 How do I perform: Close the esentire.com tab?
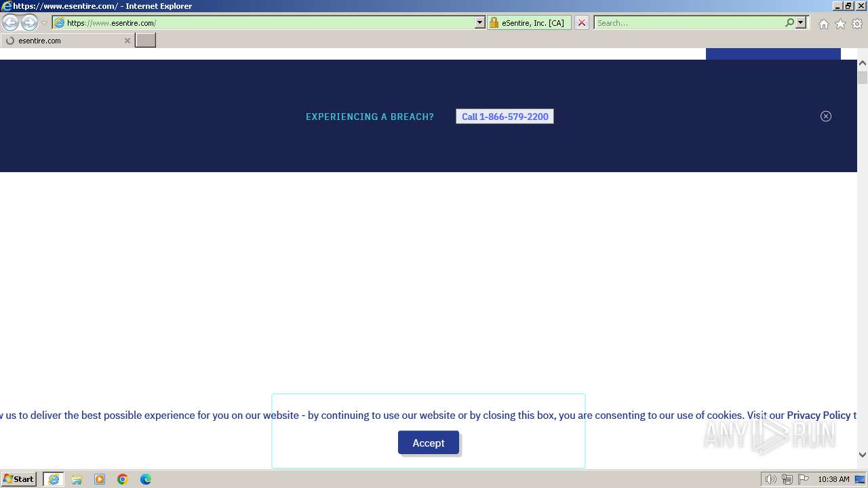[x=127, y=41]
